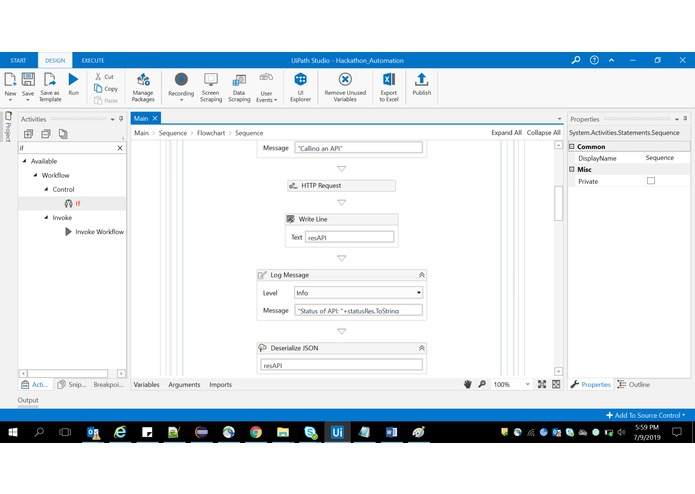Clear the activities search field
695x494 pixels.
[x=120, y=148]
